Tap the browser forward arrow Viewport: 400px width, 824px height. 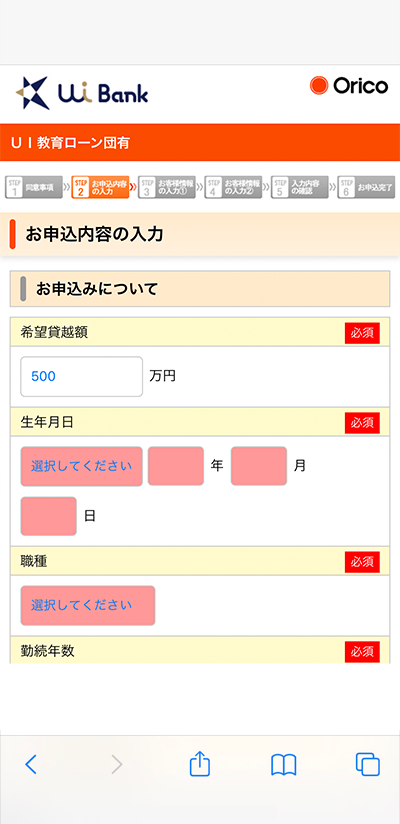point(117,764)
